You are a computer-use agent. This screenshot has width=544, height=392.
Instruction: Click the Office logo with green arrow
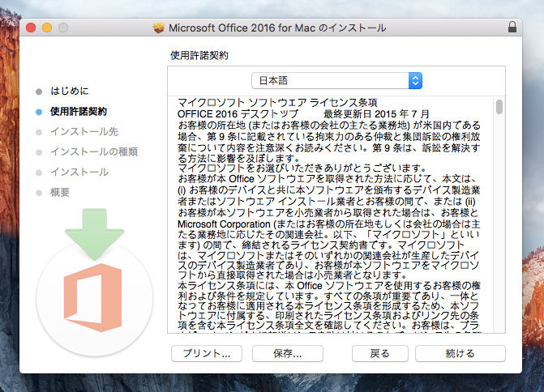pyautogui.click(x=94, y=281)
